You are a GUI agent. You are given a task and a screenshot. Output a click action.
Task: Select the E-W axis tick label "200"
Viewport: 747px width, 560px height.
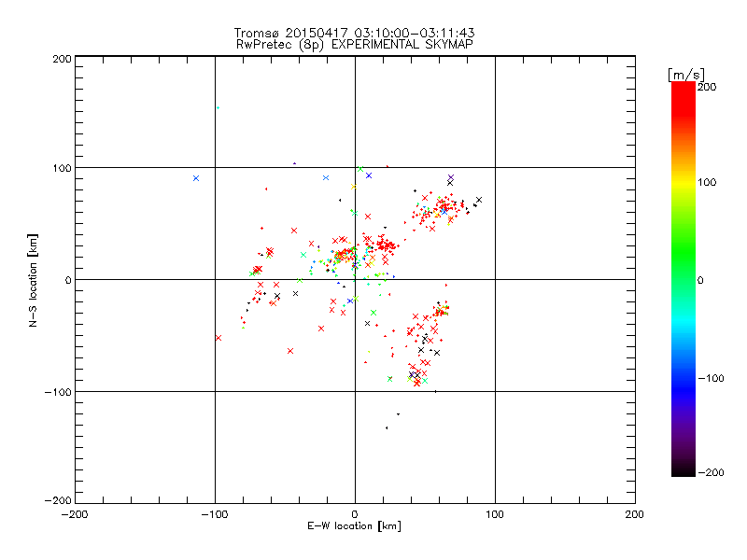635,514
